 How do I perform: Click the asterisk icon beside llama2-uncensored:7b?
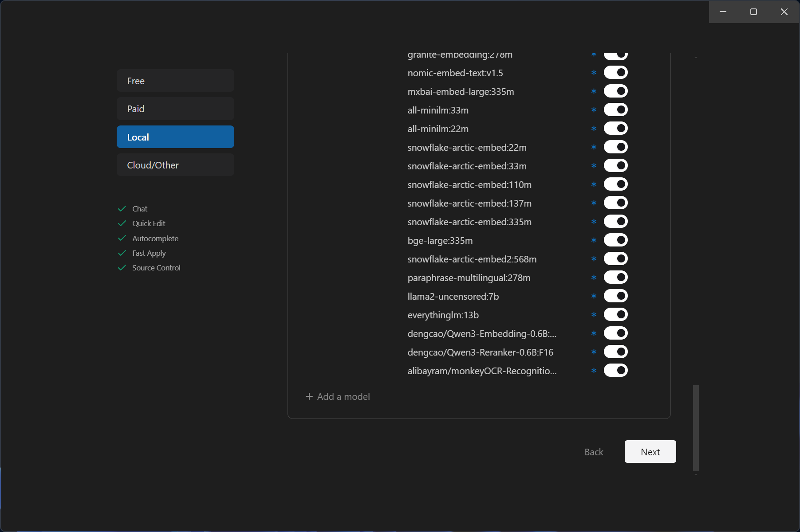594,296
